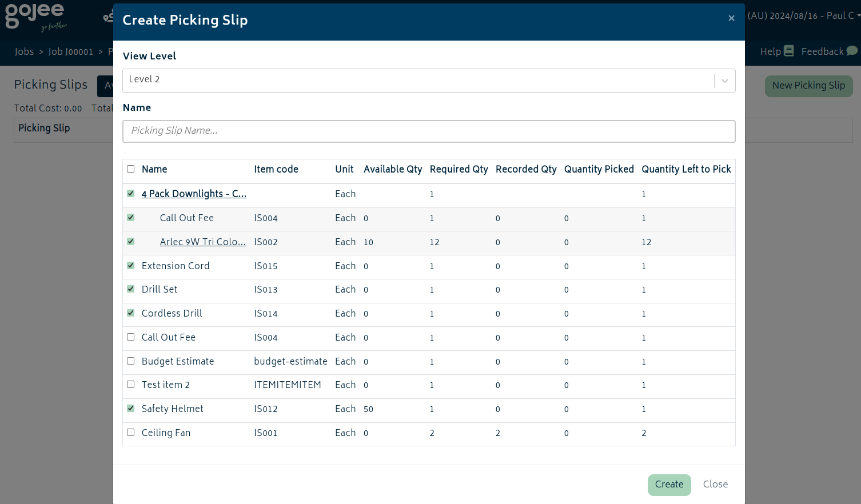The height and width of the screenshot is (504, 861).
Task: Click the gojee logo
Action: 36,17
